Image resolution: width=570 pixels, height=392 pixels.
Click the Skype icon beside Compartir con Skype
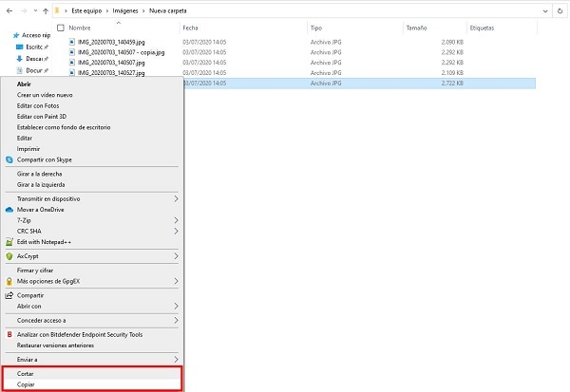(x=9, y=159)
